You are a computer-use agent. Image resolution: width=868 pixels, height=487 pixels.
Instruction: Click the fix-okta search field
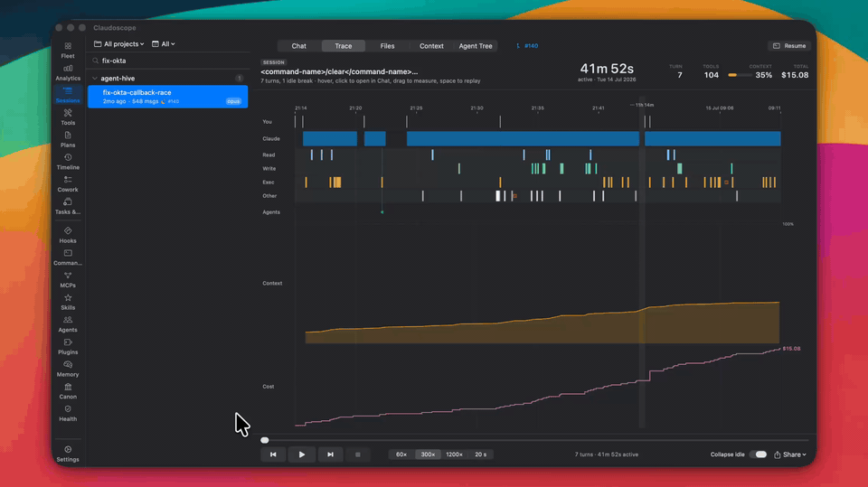tap(168, 61)
